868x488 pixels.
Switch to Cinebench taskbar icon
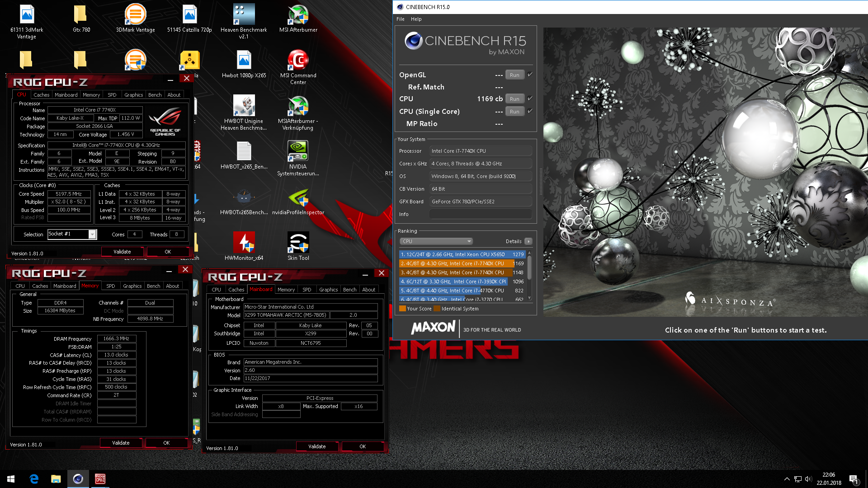[78, 479]
